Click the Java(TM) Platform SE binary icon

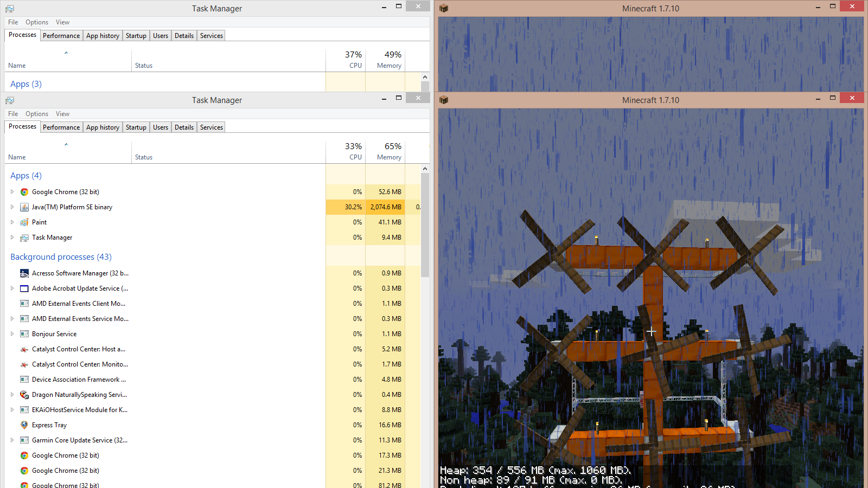[x=24, y=207]
